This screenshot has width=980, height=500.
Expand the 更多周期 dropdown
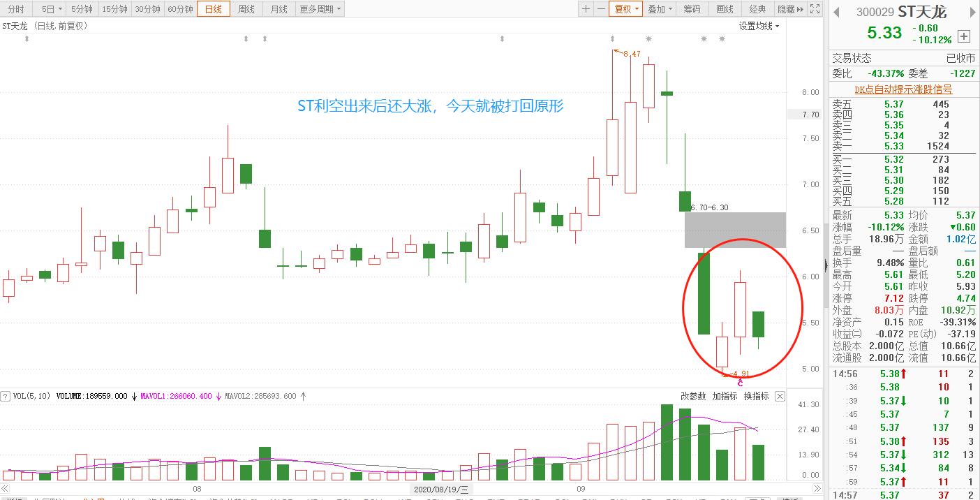[x=320, y=9]
